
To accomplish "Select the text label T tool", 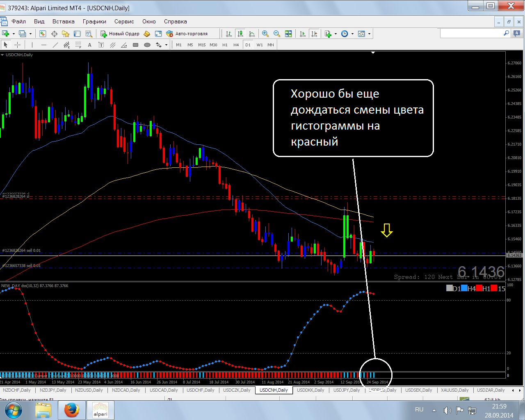I will coord(101,45).
